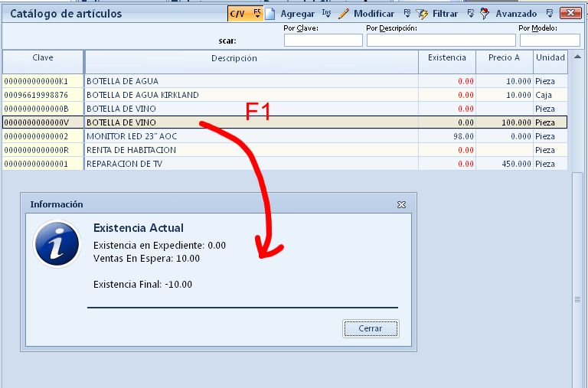Click the Precio A column header
588x388 pixels.
click(504, 58)
